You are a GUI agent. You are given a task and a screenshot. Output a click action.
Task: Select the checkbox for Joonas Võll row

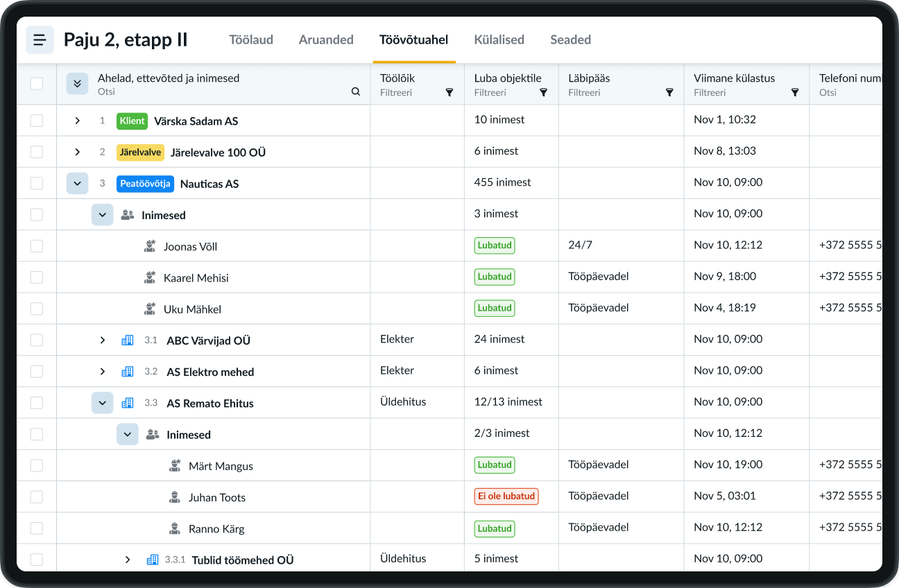[x=37, y=246]
